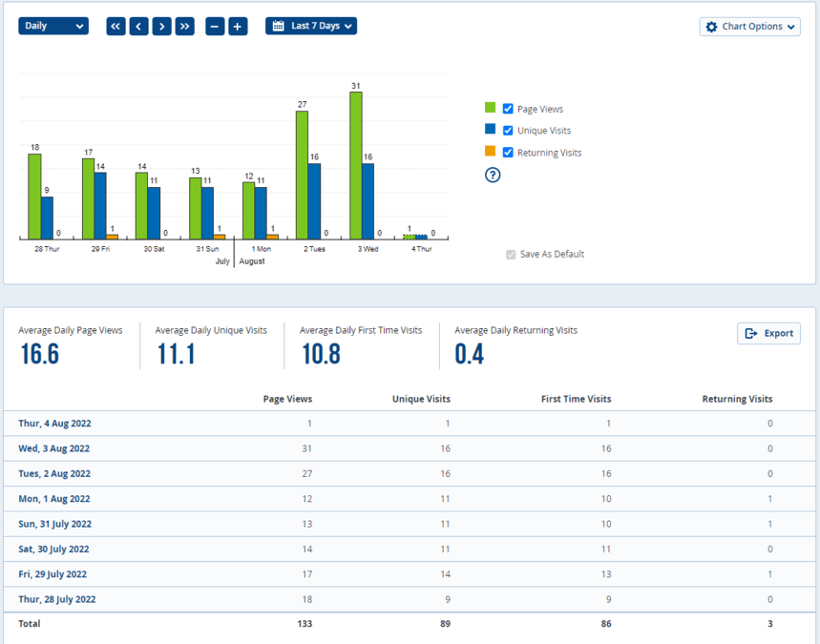Click the gear icon in Chart Options

(710, 26)
